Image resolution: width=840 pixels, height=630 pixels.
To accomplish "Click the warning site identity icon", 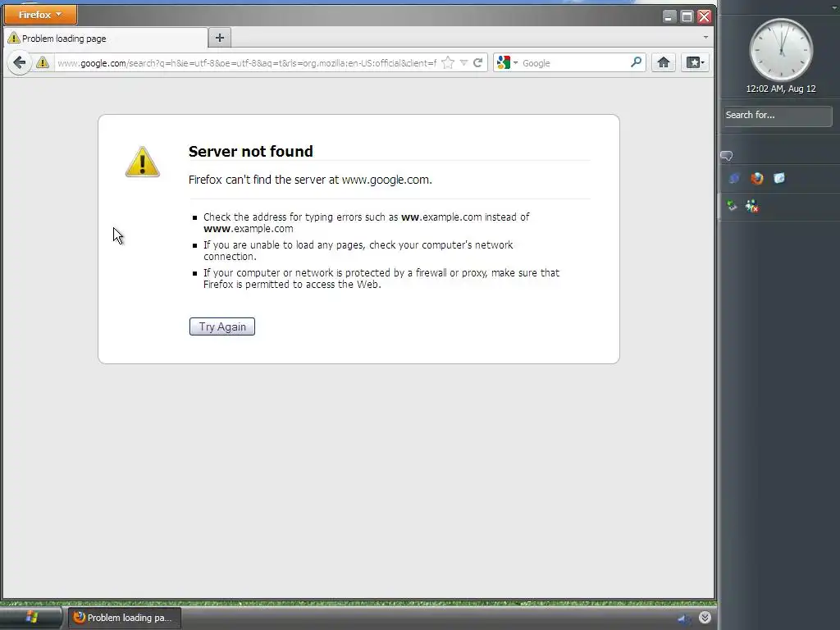I will point(43,62).
